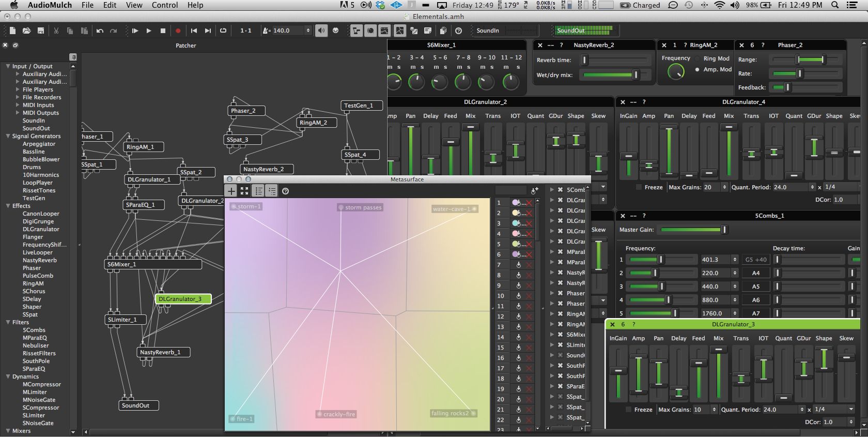Enable Freeze checkbox in DLGranulator_4
Image resolution: width=868 pixels, height=437 pixels.
click(639, 187)
